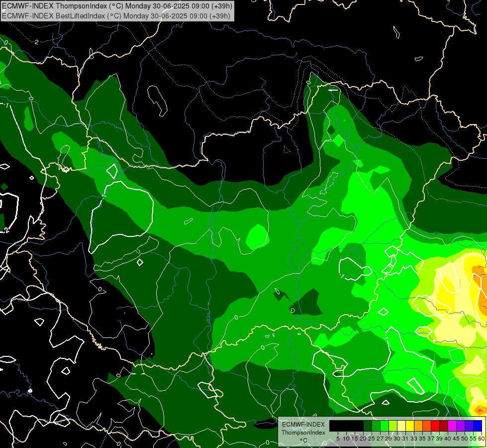Click the BestLiftedIndex header line
The height and width of the screenshot is (448, 487).
[x=116, y=15]
